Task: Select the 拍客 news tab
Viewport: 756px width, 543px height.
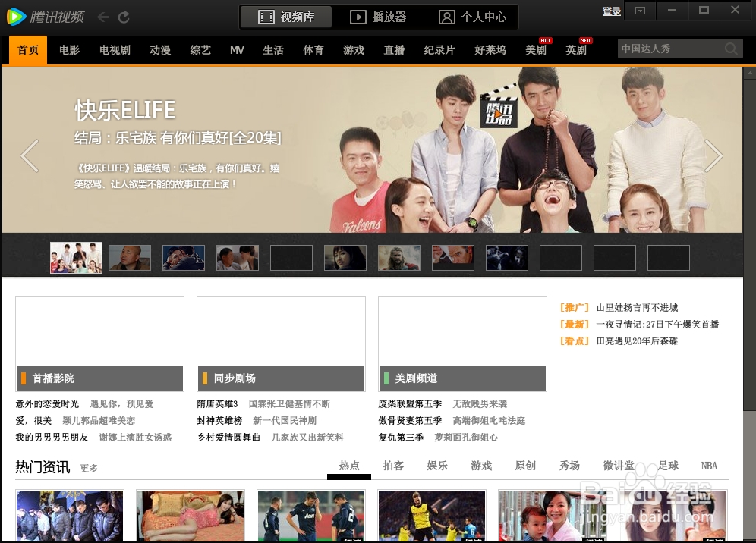Action: tap(393, 466)
